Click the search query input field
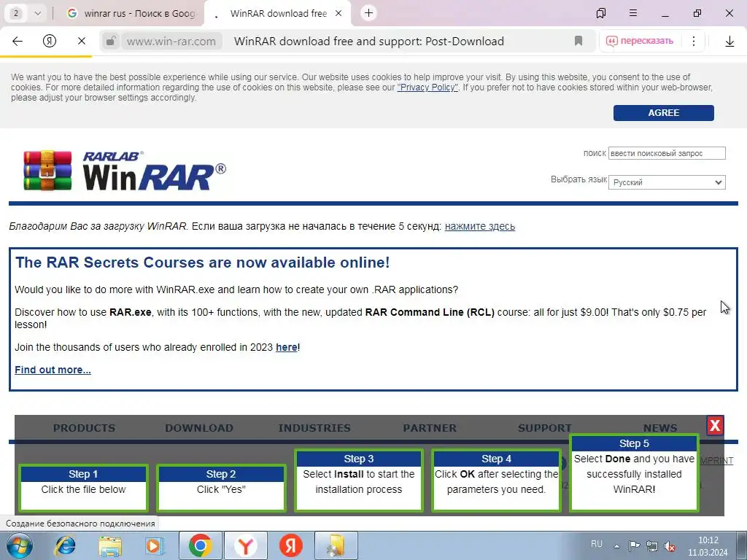This screenshot has height=560, width=747. tap(667, 153)
